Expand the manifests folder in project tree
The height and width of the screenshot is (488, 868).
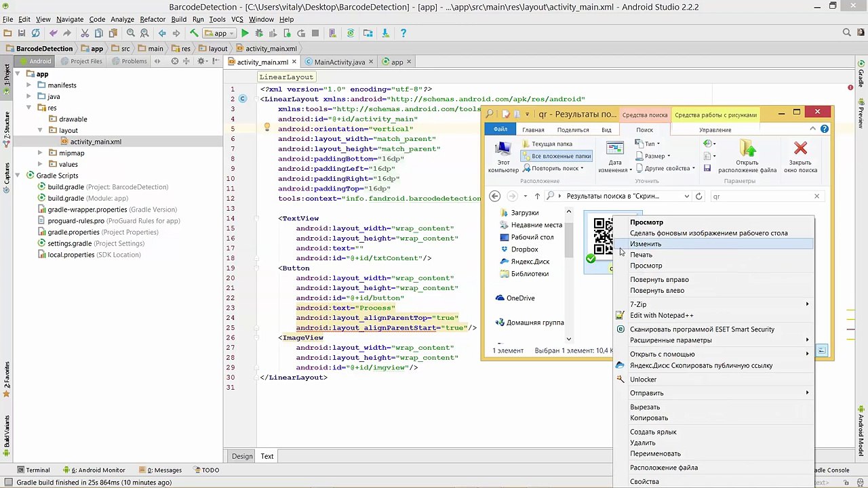coord(29,85)
